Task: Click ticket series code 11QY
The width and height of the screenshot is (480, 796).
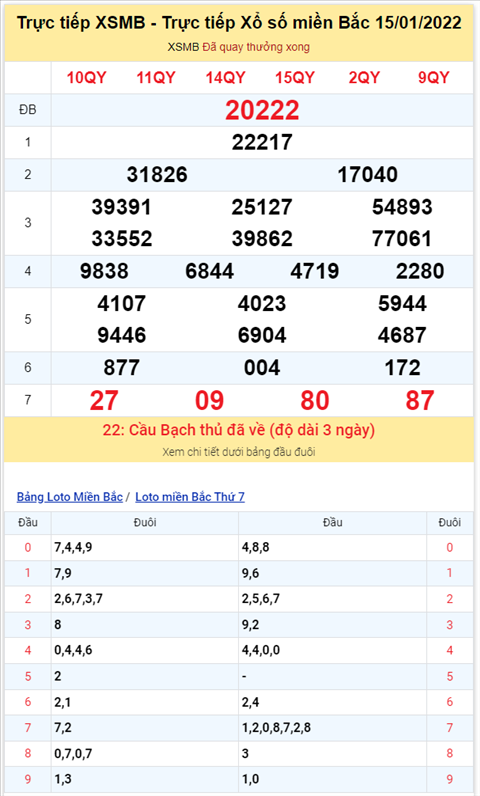Action: point(156,78)
